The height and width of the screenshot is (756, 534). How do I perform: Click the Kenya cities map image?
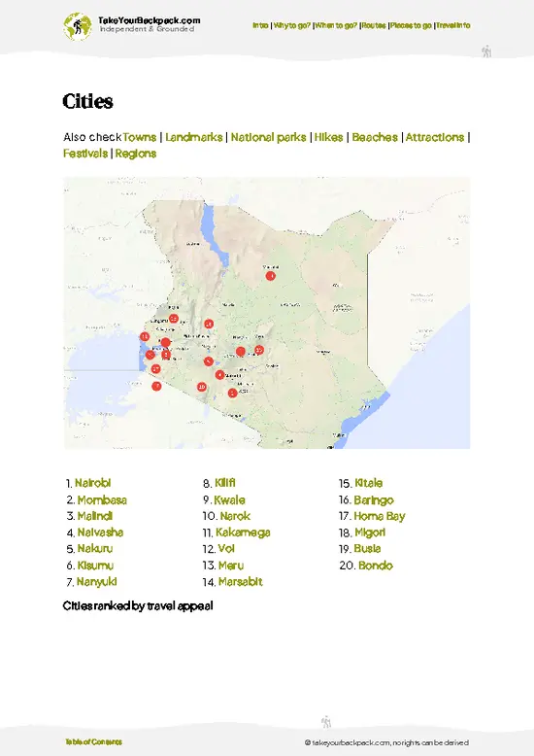click(267, 313)
